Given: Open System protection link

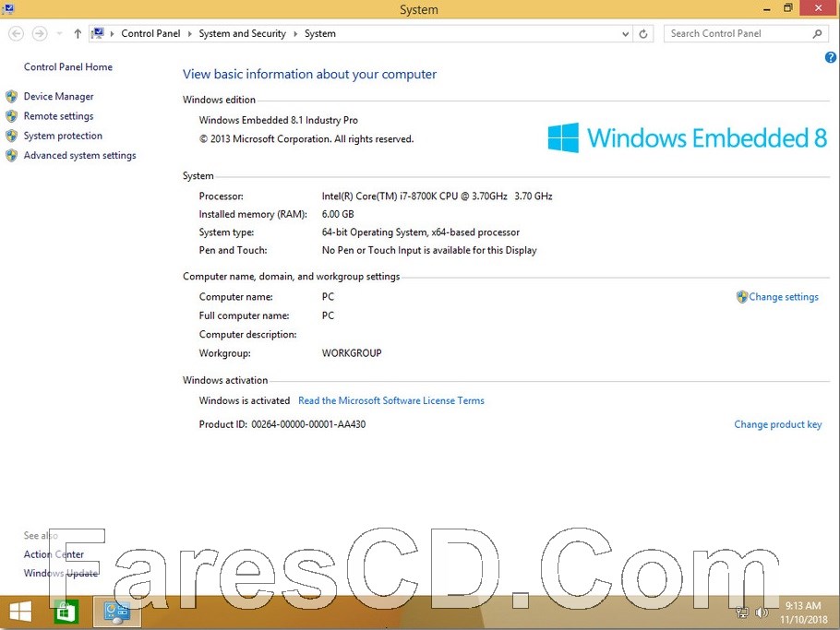Looking at the screenshot, I should coord(63,136).
